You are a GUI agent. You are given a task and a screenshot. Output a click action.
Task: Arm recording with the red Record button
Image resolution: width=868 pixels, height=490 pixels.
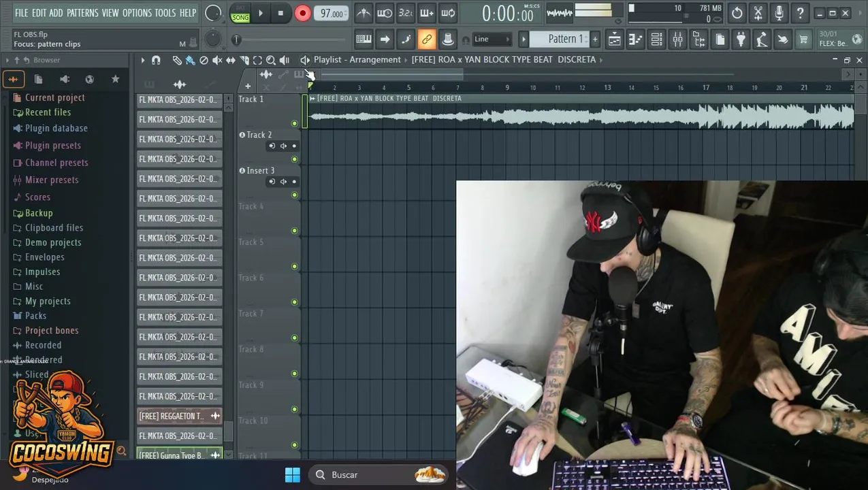[x=302, y=13]
